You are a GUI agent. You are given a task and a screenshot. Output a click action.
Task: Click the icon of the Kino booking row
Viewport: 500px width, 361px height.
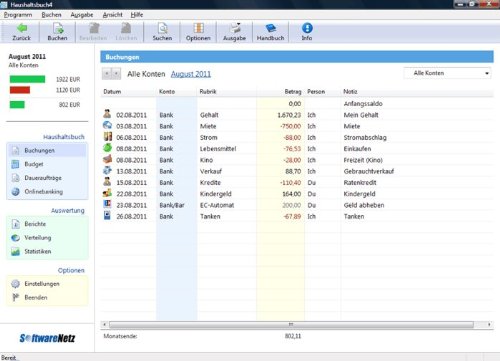[107, 159]
